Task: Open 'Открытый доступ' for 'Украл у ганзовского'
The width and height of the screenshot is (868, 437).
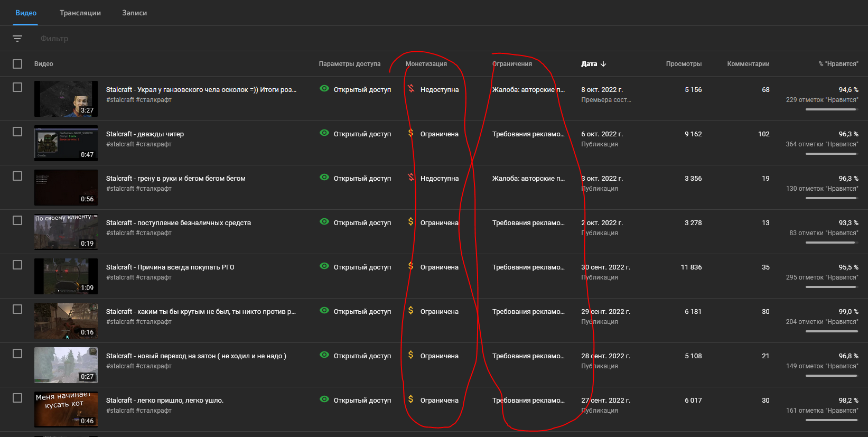Action: pyautogui.click(x=362, y=90)
